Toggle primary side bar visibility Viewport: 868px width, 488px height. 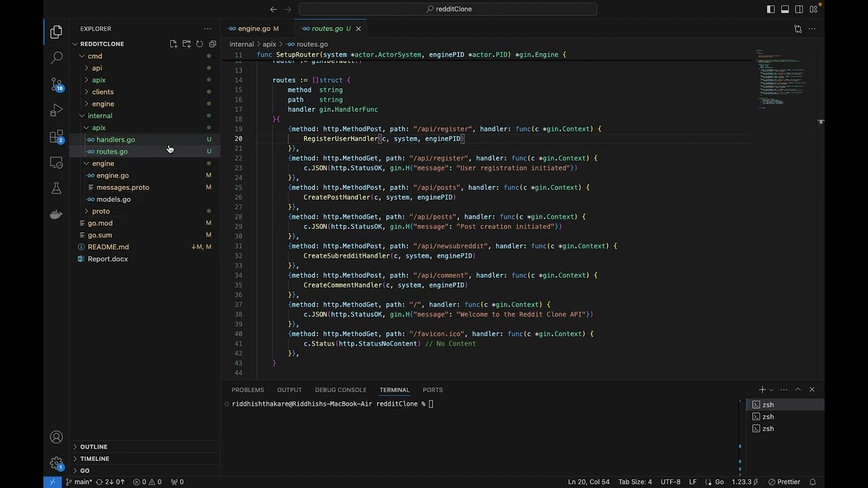click(771, 9)
